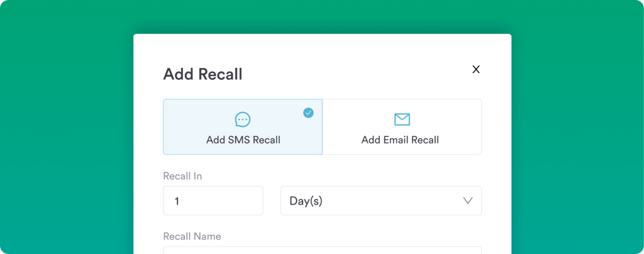Select the Add SMS Recall option

click(243, 127)
